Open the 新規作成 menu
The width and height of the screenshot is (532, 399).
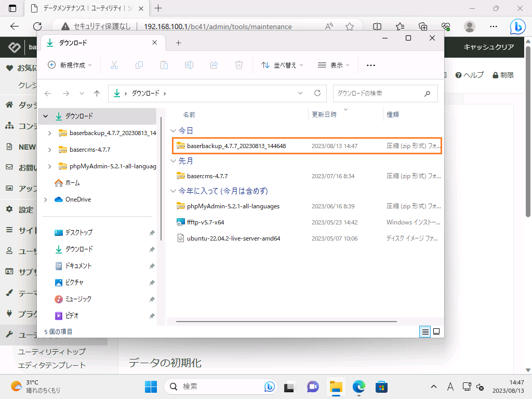70,65
